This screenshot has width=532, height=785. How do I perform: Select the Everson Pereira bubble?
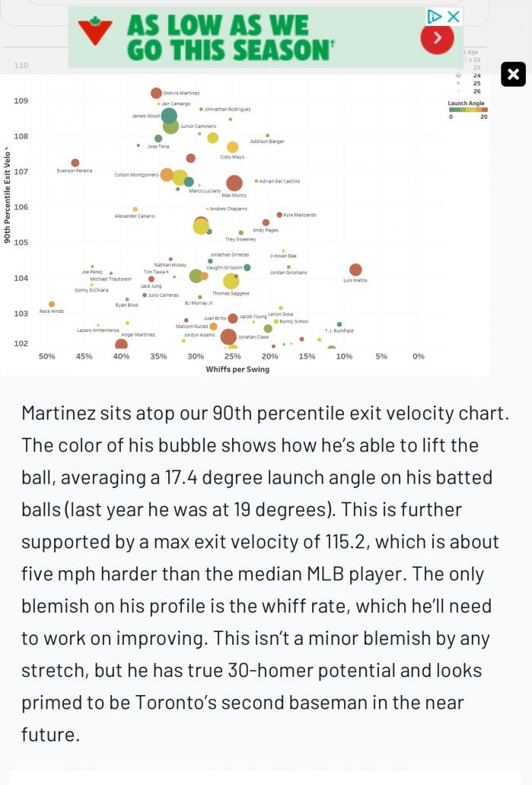tap(75, 163)
